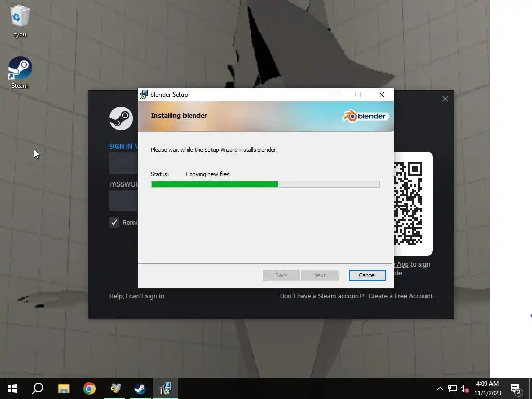Open the Windows Start menu

click(x=12, y=389)
